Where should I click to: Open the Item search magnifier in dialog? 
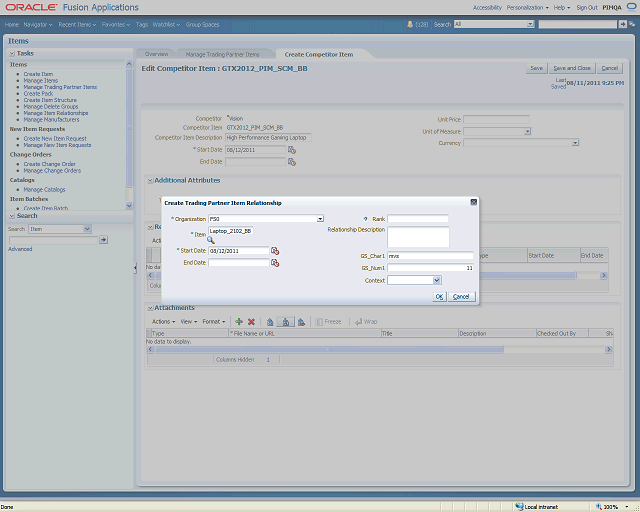click(211, 240)
